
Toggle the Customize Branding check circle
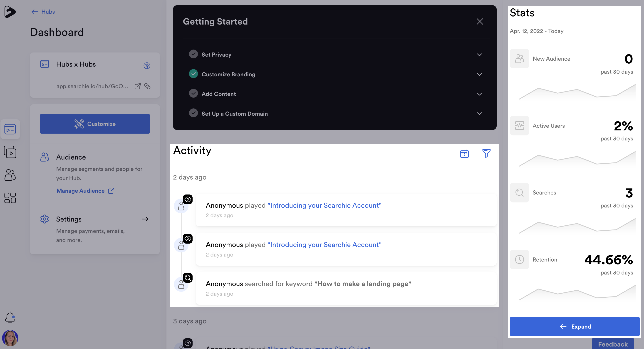coord(193,74)
